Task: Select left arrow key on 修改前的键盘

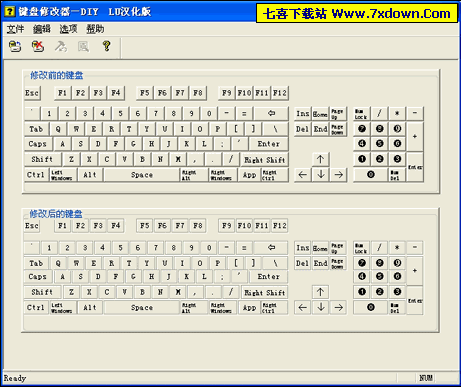Action: coord(303,175)
